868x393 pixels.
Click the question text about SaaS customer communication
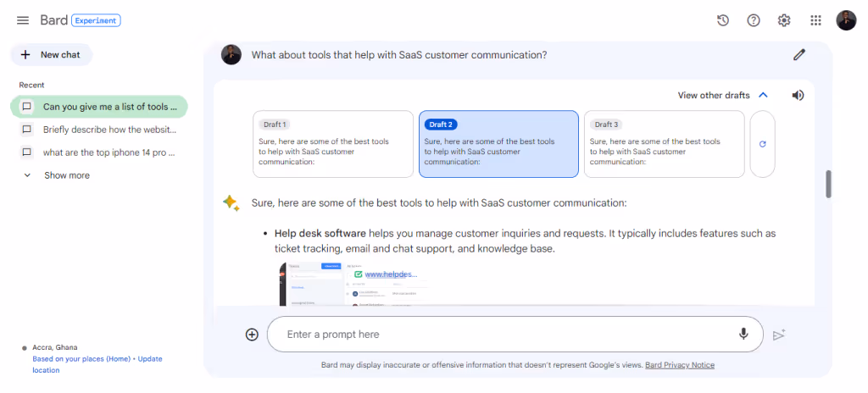399,55
